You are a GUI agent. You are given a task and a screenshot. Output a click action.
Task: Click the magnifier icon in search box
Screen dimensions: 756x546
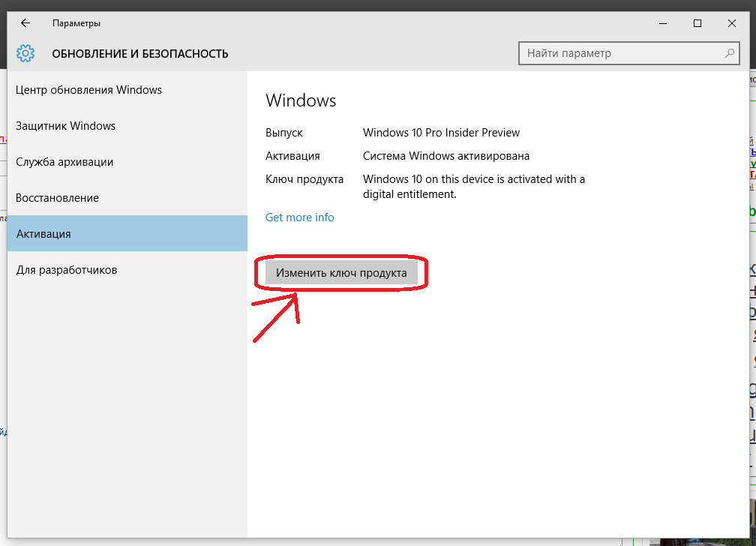pos(729,53)
